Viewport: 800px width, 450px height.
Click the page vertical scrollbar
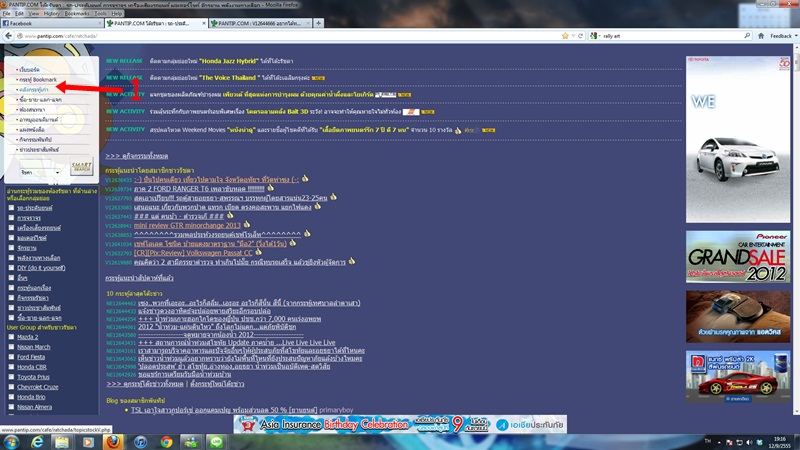click(x=796, y=229)
